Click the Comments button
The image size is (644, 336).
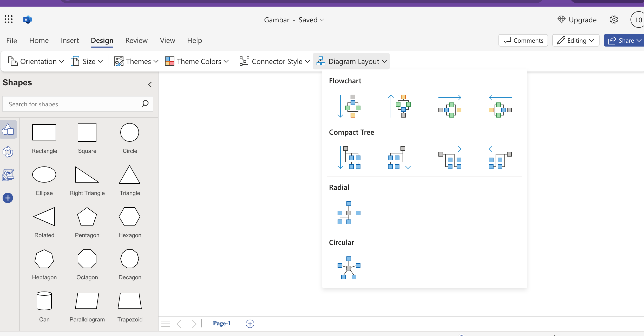pos(523,40)
